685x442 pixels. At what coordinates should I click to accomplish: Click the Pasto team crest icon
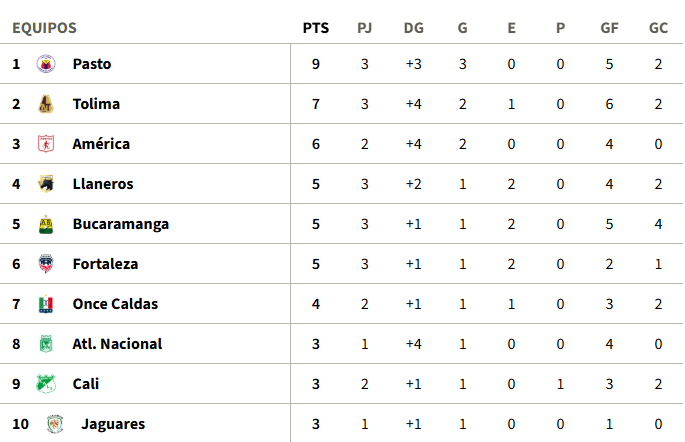pyautogui.click(x=44, y=64)
